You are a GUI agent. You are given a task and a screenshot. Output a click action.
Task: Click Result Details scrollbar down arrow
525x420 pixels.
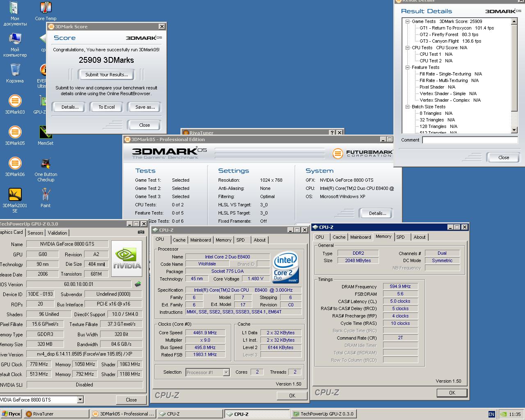coord(514,130)
